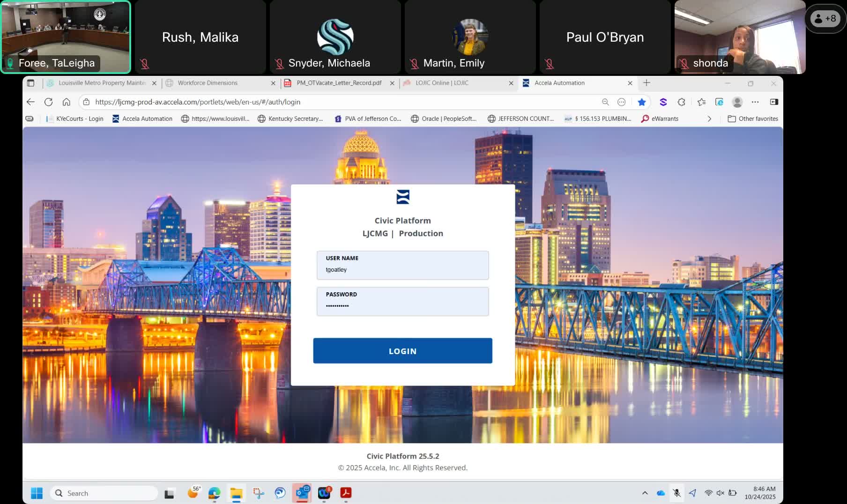Click the blue star favorite icon
Screen dimensions: 847x504
pyautogui.click(x=641, y=102)
